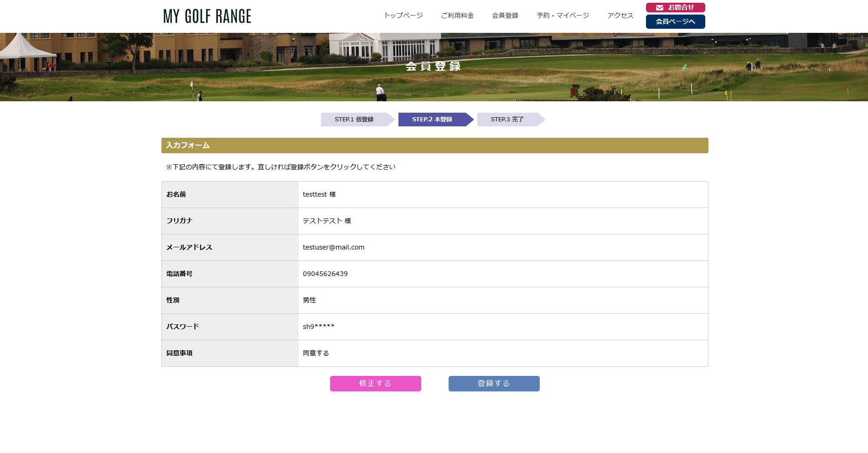
Task: Click STEP.3 完了 step indicator
Action: click(x=507, y=120)
